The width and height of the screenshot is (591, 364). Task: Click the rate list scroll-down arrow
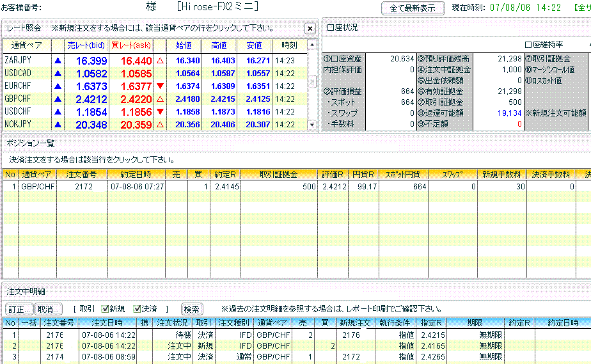click(311, 124)
